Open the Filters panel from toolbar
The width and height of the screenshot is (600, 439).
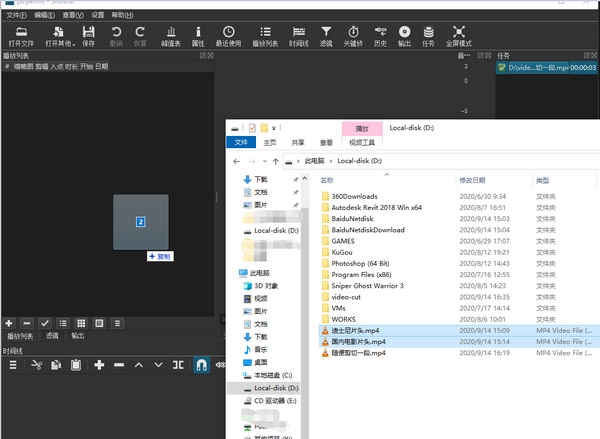pyautogui.click(x=326, y=37)
